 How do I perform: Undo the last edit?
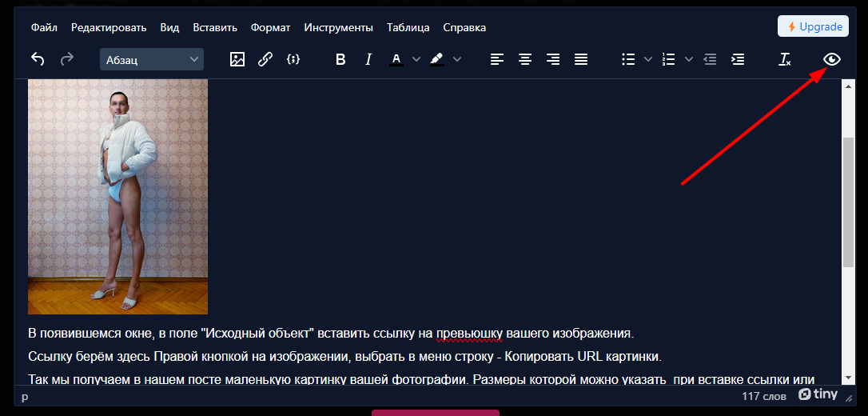click(x=37, y=59)
